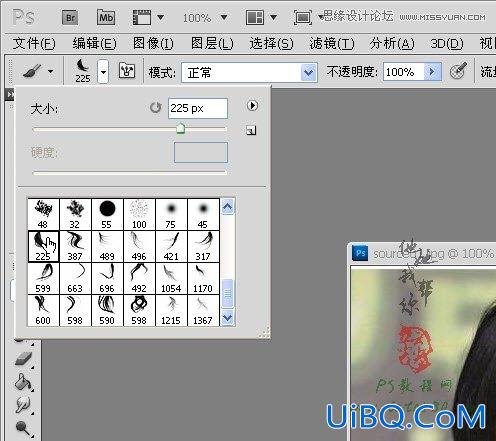
Task: Select the 32 brush preset
Action: (75, 214)
